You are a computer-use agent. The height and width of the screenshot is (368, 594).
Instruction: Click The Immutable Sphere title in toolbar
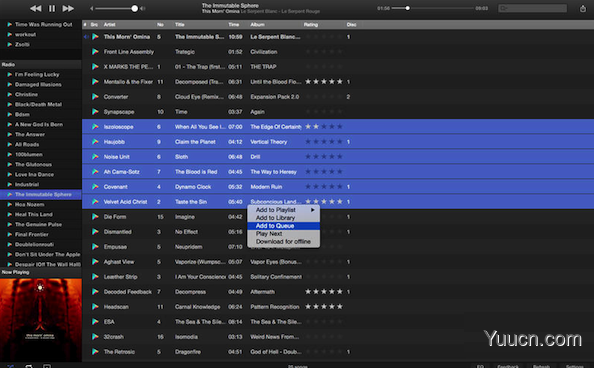click(x=230, y=5)
